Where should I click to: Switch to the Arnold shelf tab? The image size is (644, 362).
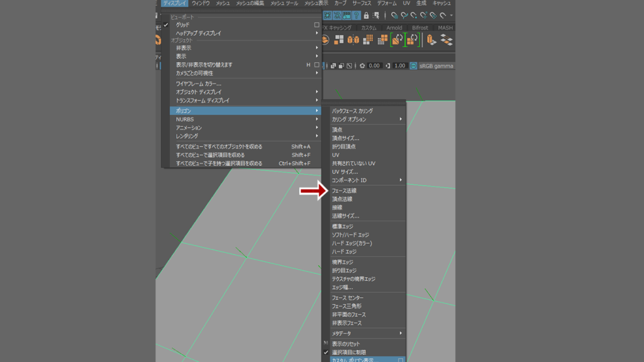click(394, 28)
